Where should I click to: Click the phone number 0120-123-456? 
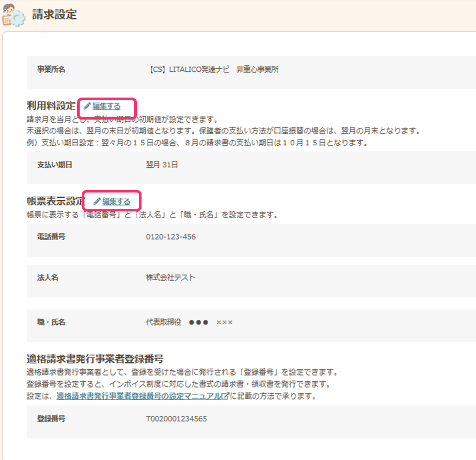pos(171,237)
